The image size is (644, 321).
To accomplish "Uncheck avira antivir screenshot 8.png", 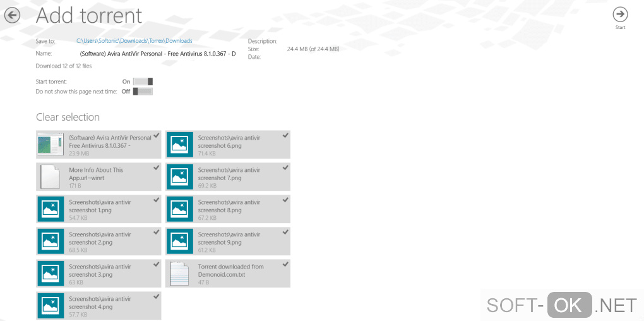I will (285, 200).
